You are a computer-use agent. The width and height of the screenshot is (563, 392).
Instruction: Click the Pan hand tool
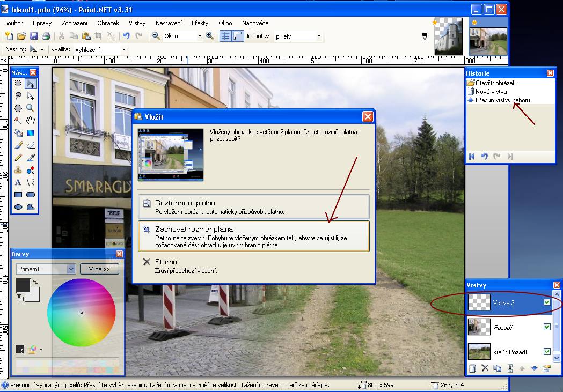point(31,120)
